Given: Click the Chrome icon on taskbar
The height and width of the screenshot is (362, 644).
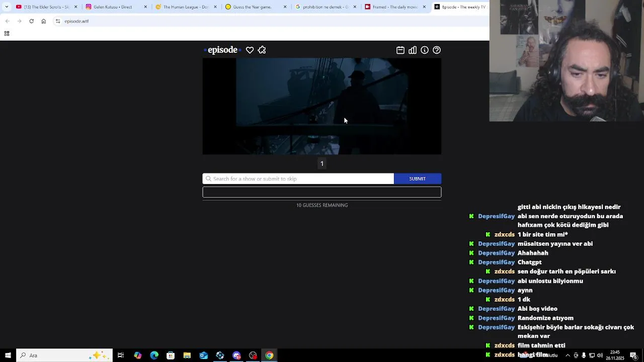Looking at the screenshot, I should tap(269, 355).
